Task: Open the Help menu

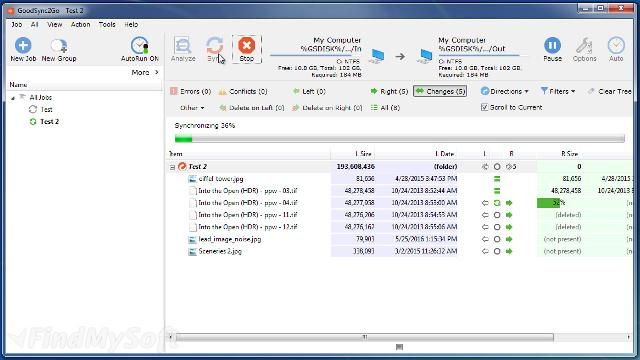Action: point(131,24)
